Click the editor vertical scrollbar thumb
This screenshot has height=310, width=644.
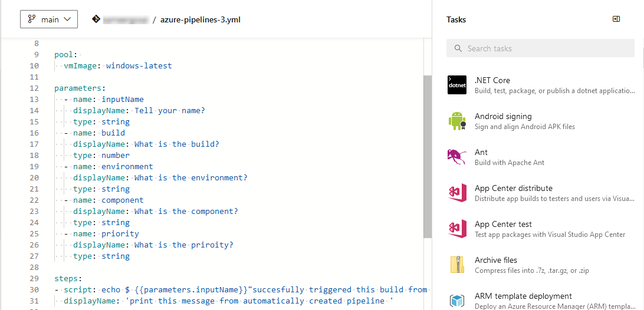pos(427,156)
